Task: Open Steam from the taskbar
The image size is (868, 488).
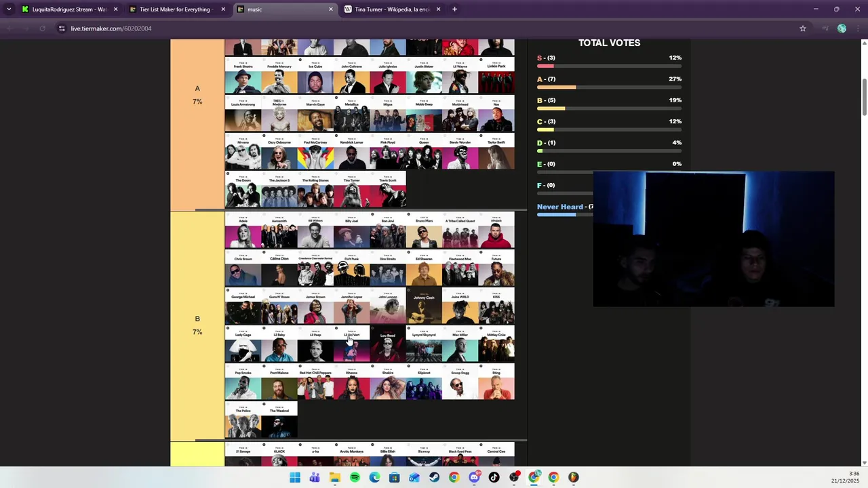Action: pyautogui.click(x=434, y=477)
